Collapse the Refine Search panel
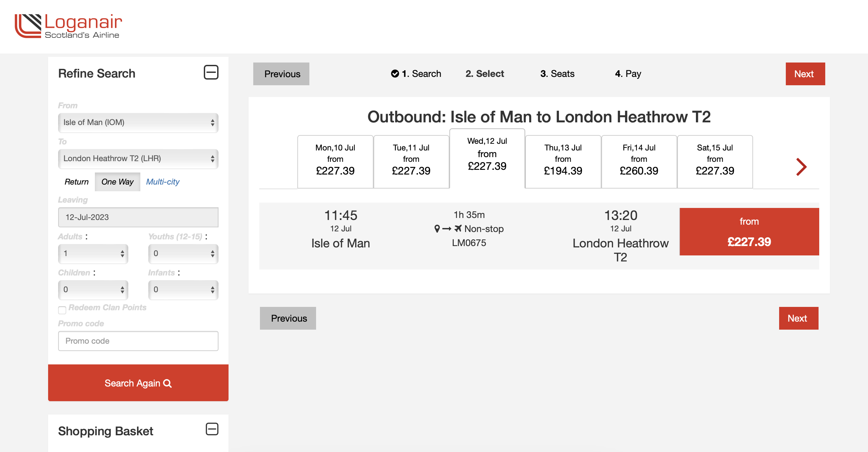Image resolution: width=868 pixels, height=452 pixels. 211,73
